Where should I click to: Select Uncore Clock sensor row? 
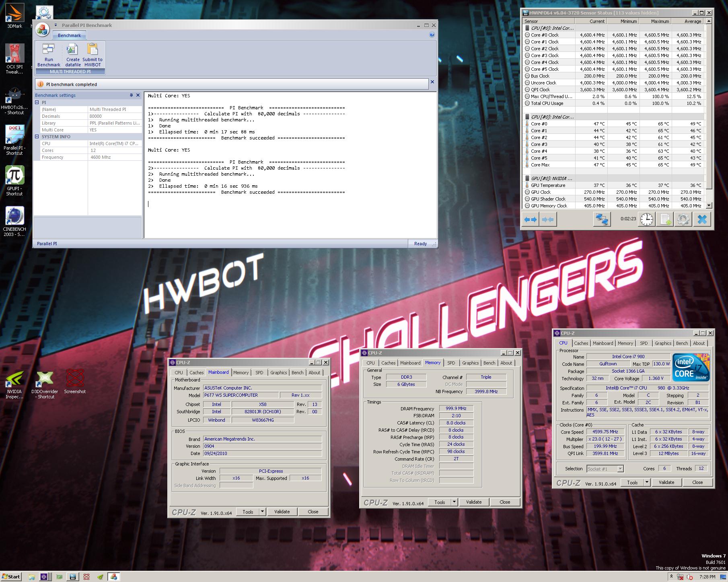613,83
